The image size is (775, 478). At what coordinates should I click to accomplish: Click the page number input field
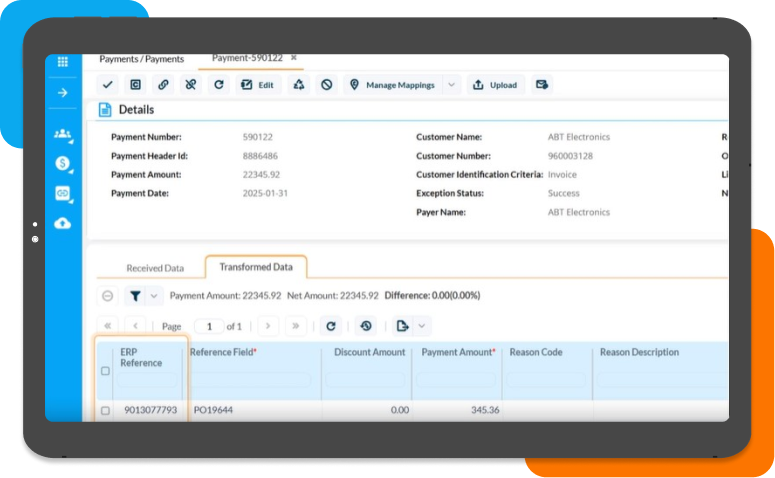click(x=209, y=326)
